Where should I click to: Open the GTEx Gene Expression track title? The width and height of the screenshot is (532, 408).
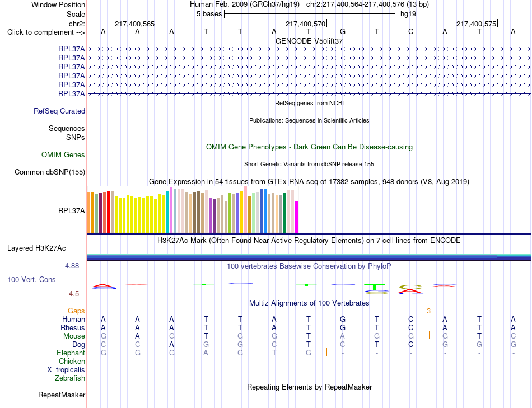tap(309, 181)
